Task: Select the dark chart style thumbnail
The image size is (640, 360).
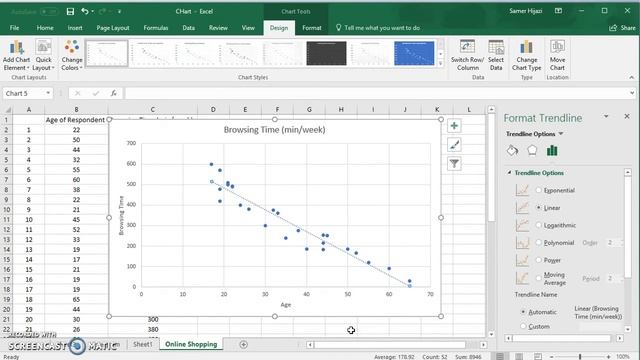Action: (326, 53)
